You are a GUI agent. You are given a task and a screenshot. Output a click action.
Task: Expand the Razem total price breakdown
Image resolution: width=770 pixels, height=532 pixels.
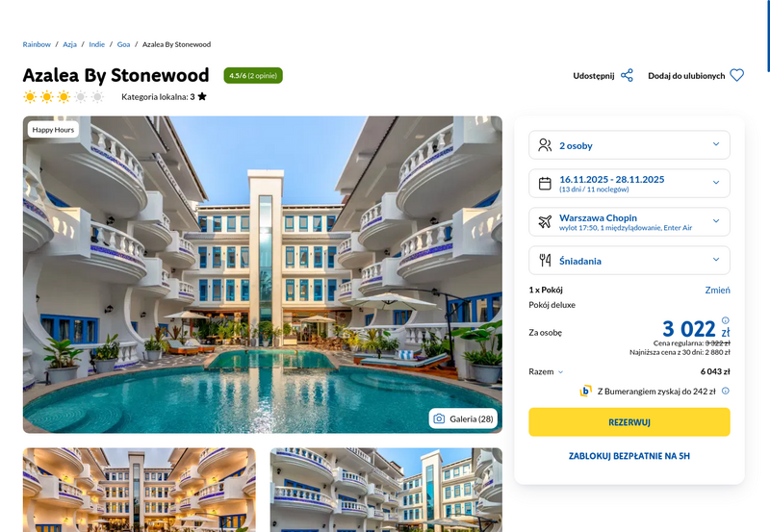pyautogui.click(x=546, y=371)
